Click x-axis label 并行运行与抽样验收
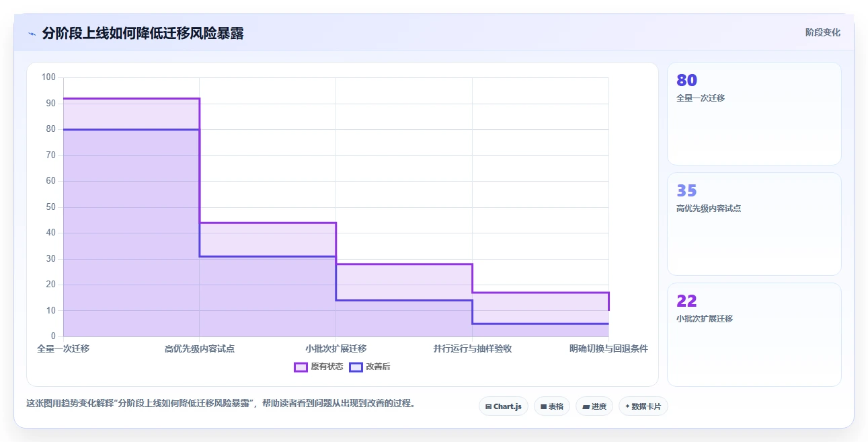Screen dimensions: 868x442 [x=473, y=348]
